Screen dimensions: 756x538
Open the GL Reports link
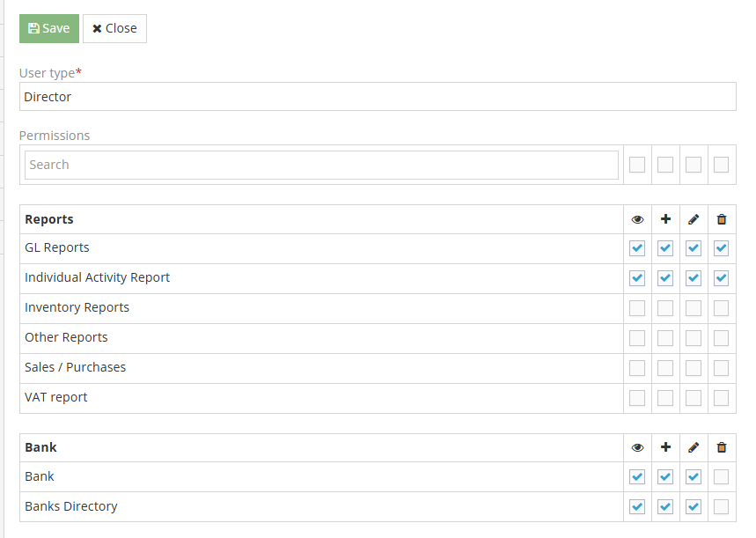click(57, 247)
